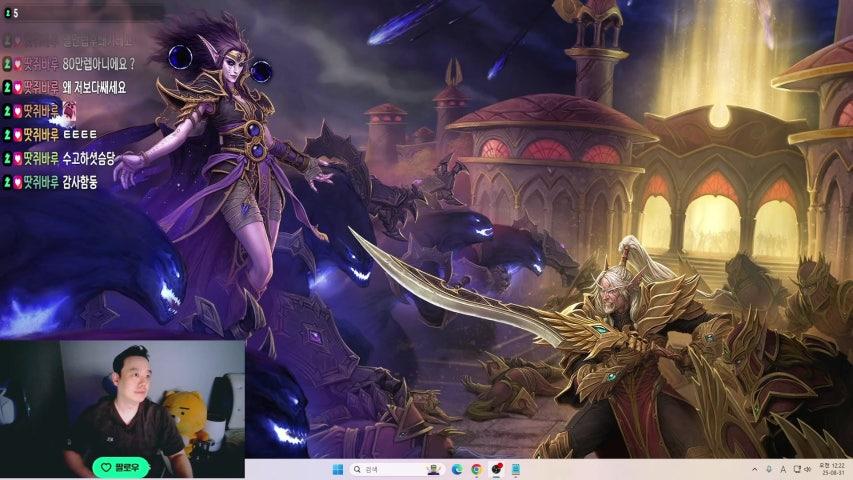Switch the input language indicator A
The width and height of the screenshot is (853, 480).
tap(783, 469)
